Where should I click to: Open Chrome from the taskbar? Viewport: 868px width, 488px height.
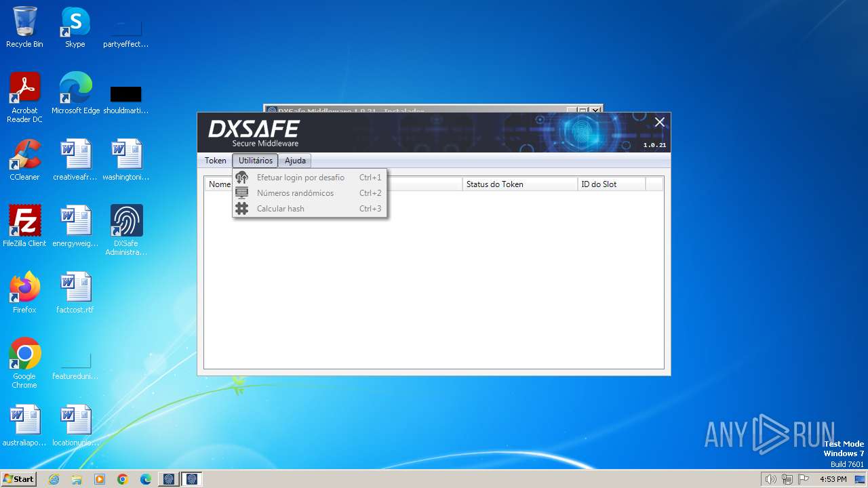tap(123, 479)
